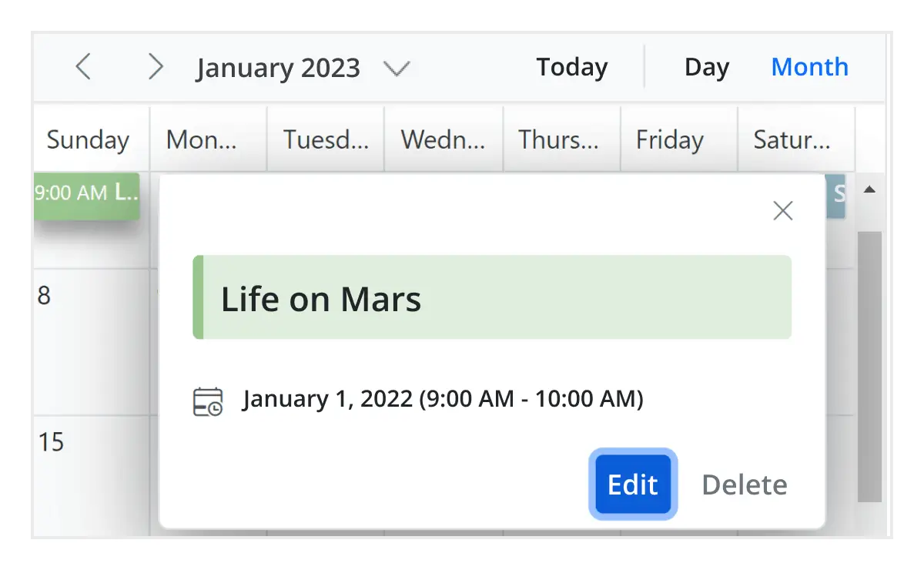Click the partially hidden event on Saturday
Viewport: 924px width, 570px height.
tap(836, 196)
